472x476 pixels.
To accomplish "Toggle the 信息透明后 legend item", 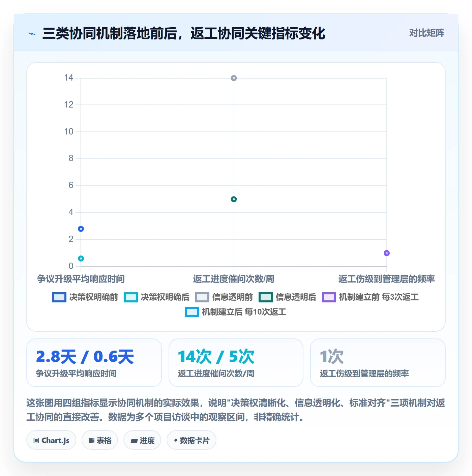I will tap(288, 297).
